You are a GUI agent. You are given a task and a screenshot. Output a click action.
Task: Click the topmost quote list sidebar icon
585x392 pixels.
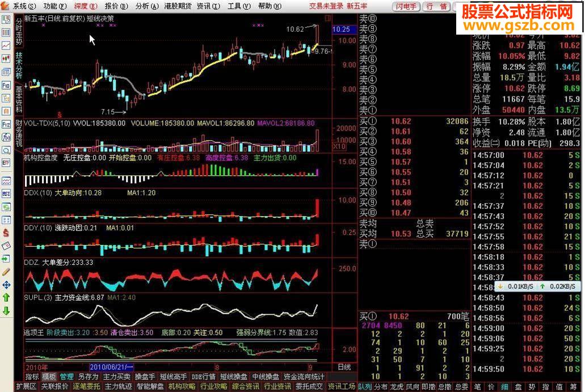[x=6, y=20]
